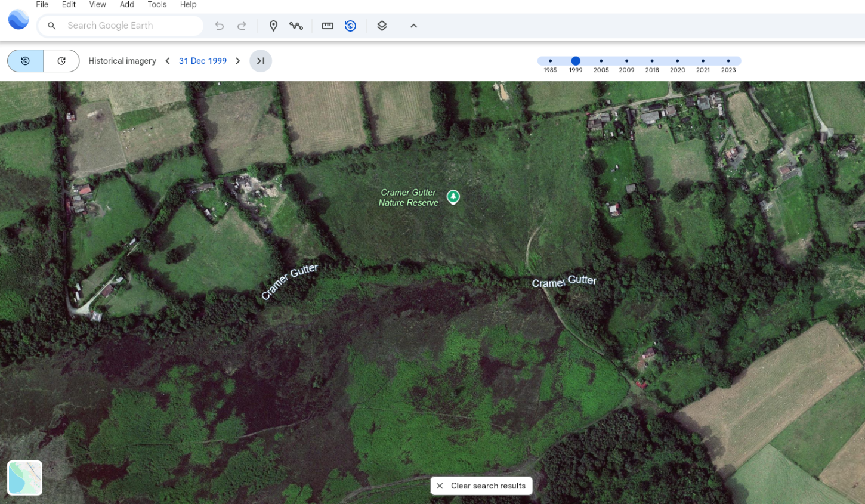865x504 pixels.
Task: Open the map layers panel
Action: coord(382,26)
